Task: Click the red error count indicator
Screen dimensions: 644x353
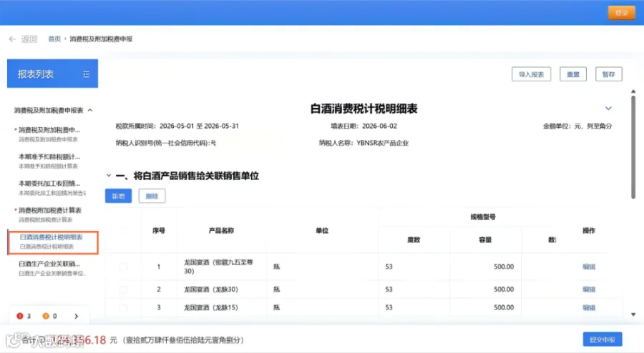Action: point(24,316)
